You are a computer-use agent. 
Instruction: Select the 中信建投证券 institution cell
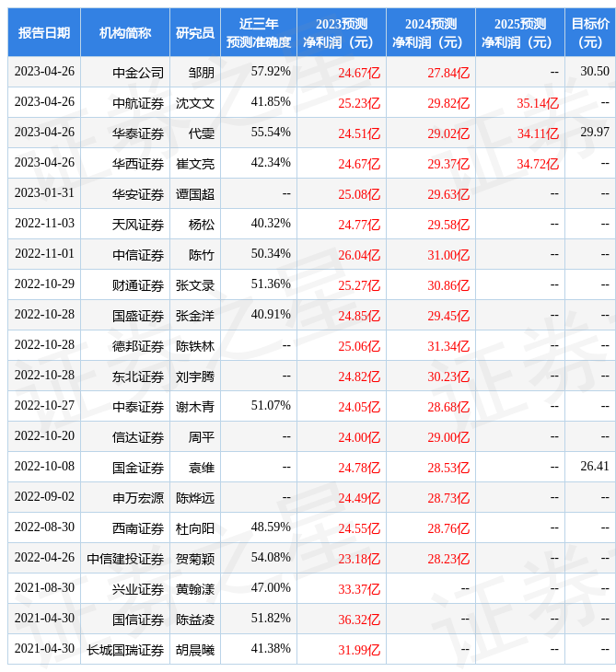pyautogui.click(x=125, y=559)
